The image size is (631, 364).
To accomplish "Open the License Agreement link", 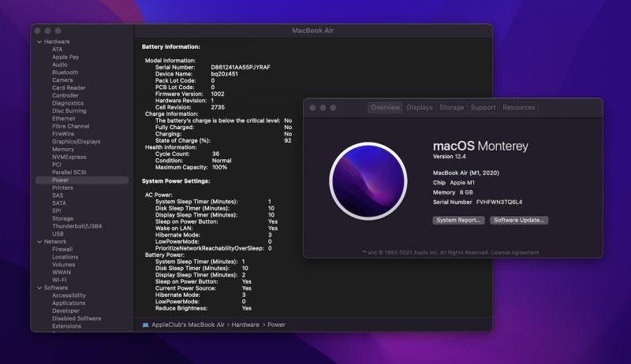I will pyautogui.click(x=515, y=253).
